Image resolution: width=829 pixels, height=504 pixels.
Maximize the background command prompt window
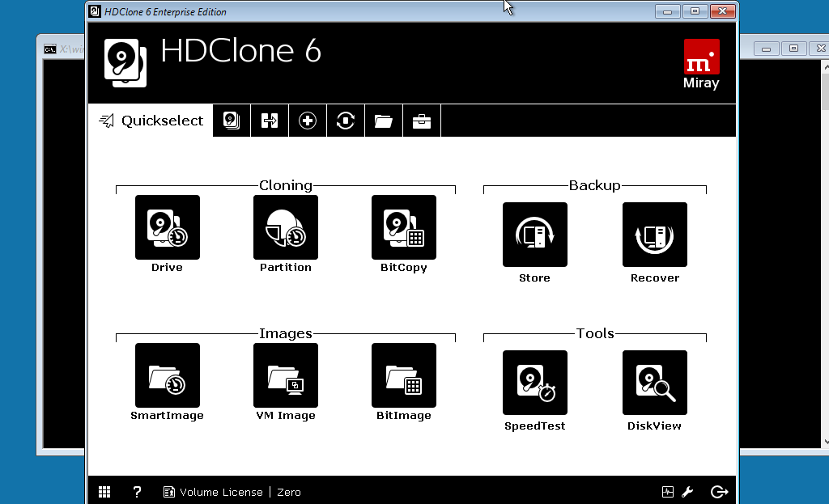tap(793, 49)
